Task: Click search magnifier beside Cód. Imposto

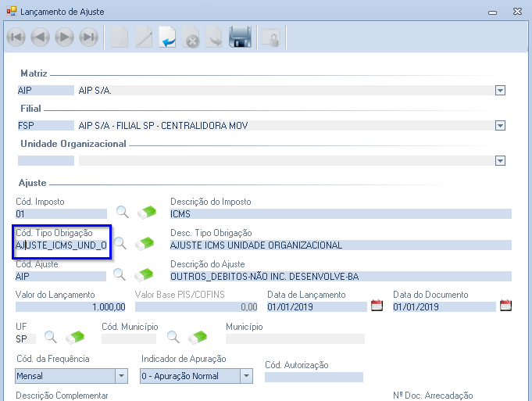Action: (x=122, y=212)
